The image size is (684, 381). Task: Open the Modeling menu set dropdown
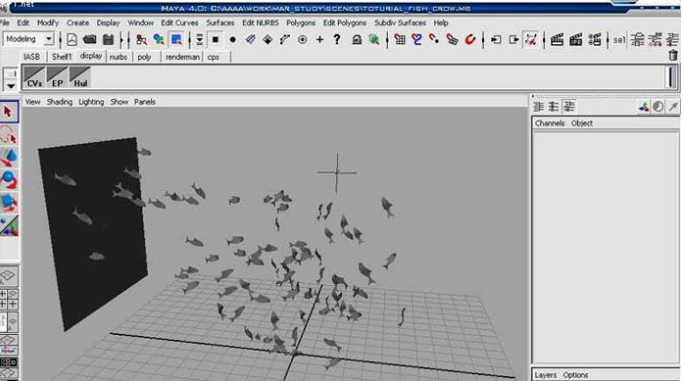(x=48, y=39)
